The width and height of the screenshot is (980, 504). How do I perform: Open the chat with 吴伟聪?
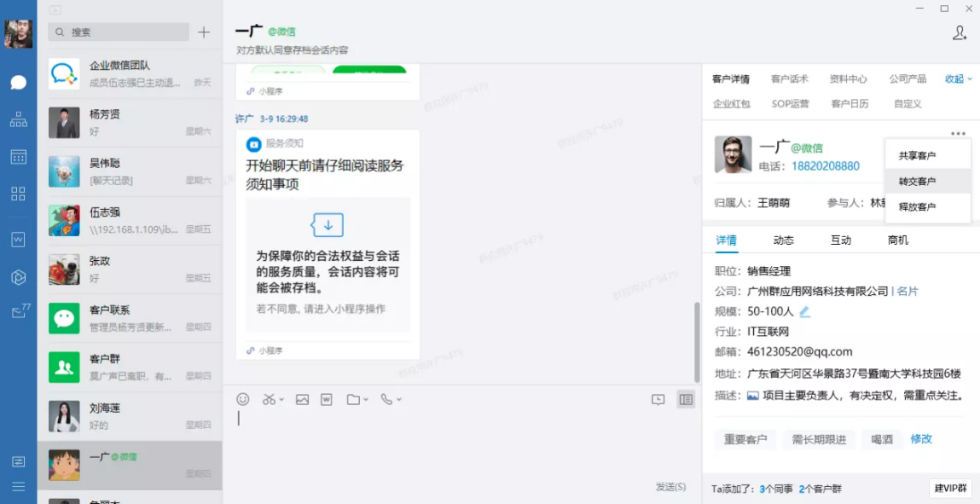[130, 171]
